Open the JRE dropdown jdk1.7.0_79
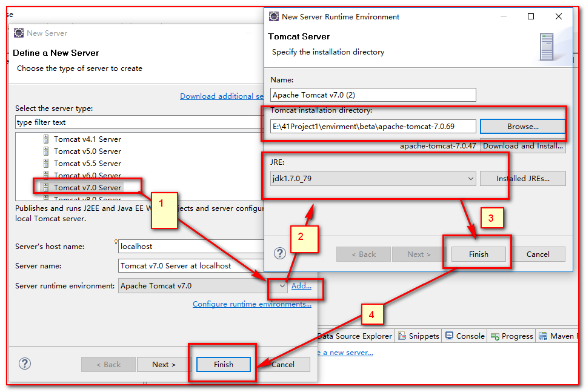This screenshot has width=586, height=392. (x=373, y=178)
